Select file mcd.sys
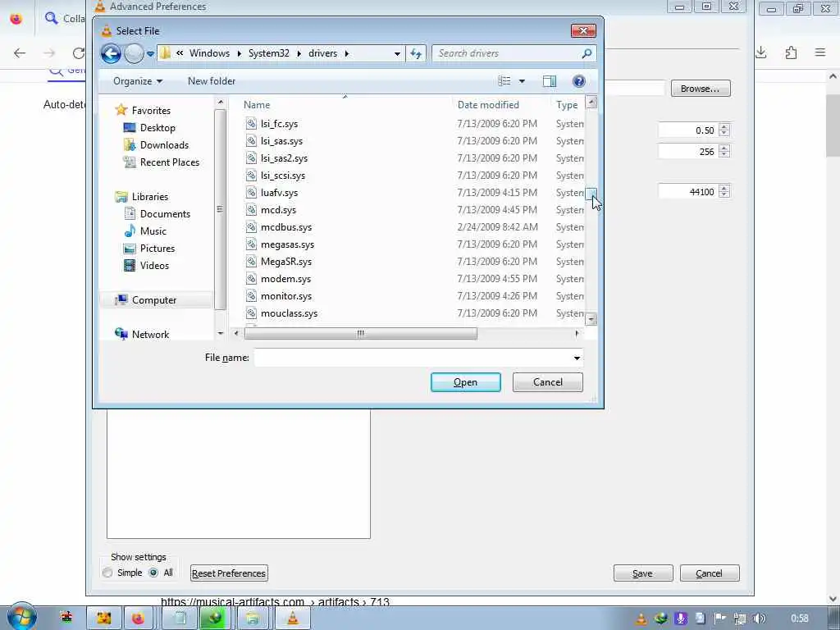Viewport: 840px width, 630px height. (x=278, y=209)
